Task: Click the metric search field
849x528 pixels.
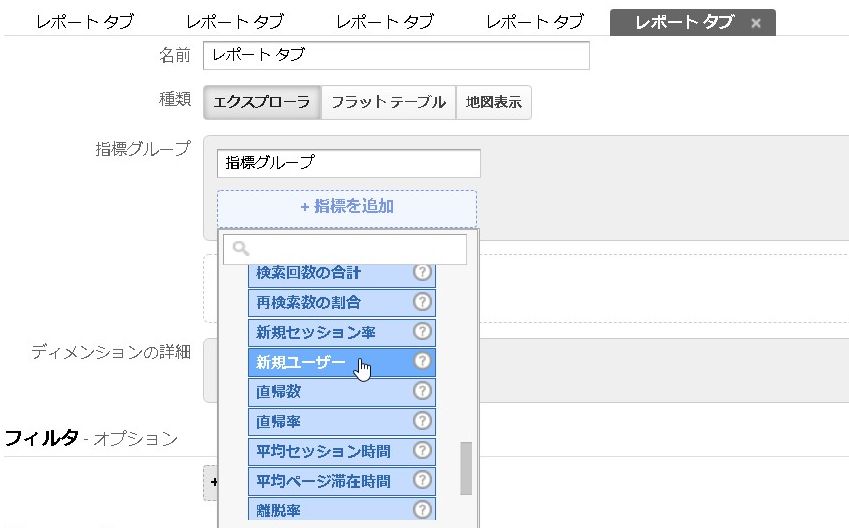Action: (x=345, y=249)
